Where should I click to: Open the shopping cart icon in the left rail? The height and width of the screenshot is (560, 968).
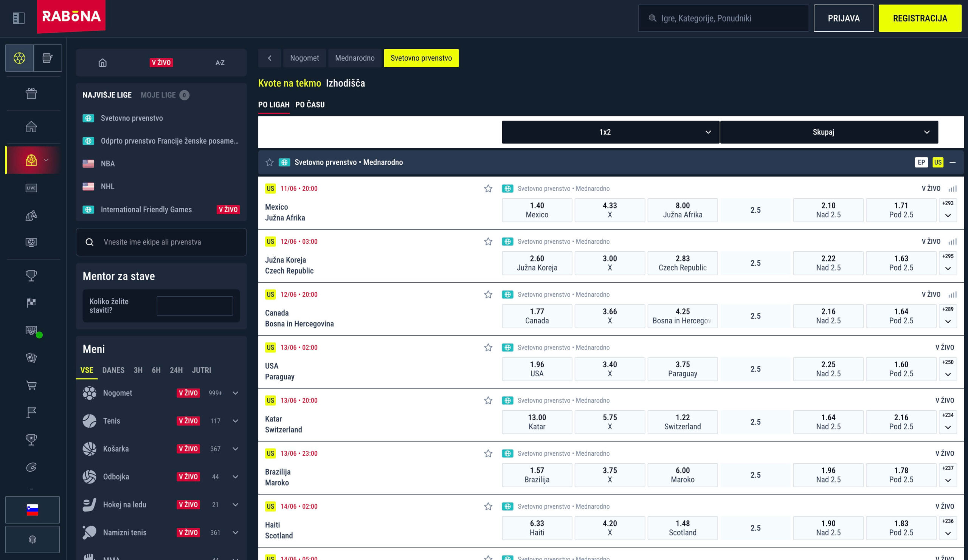[x=31, y=385]
